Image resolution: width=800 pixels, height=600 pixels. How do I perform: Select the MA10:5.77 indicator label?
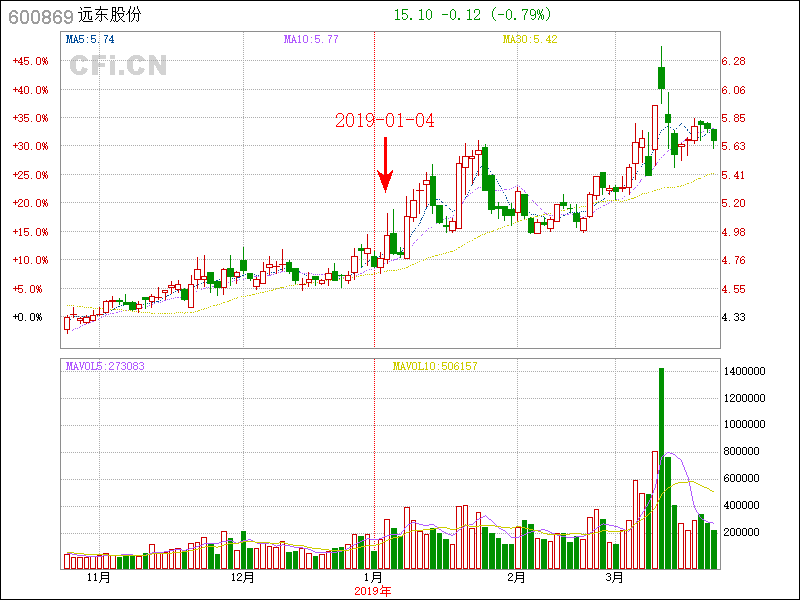(311, 40)
